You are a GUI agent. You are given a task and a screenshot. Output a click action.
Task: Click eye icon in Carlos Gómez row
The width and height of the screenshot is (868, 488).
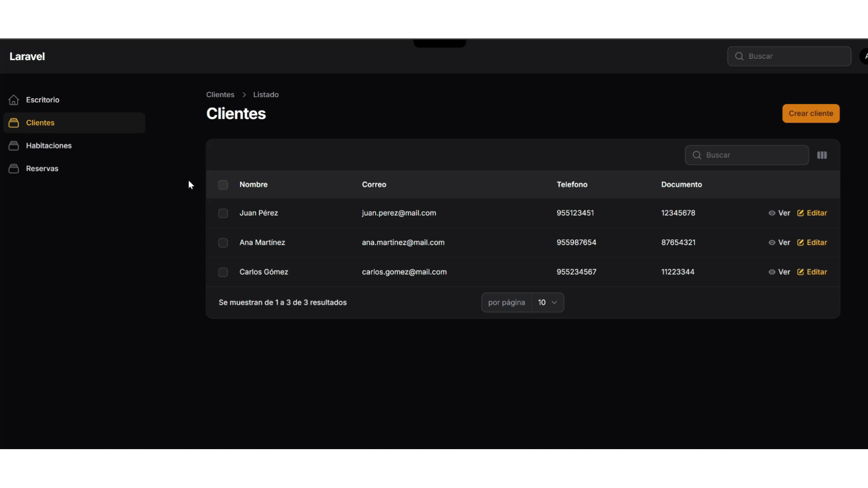(772, 272)
